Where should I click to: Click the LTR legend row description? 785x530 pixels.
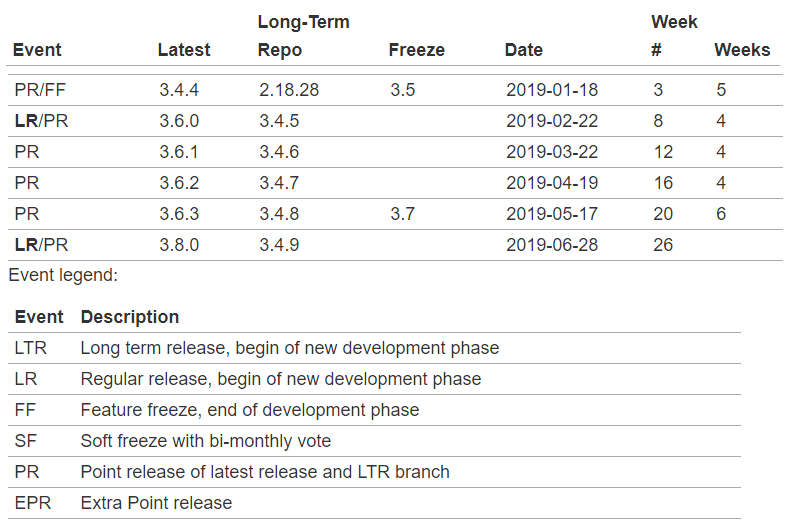(x=289, y=348)
